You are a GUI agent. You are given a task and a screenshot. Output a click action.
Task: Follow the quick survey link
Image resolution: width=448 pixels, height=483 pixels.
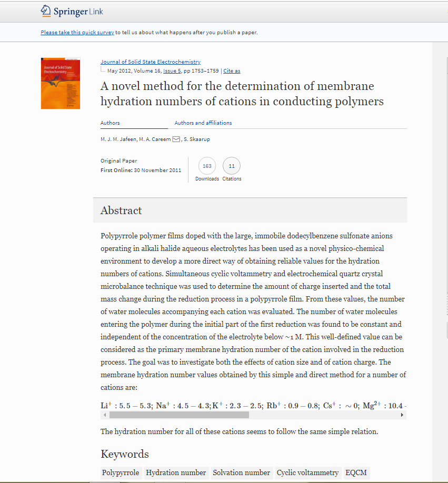coord(77,33)
